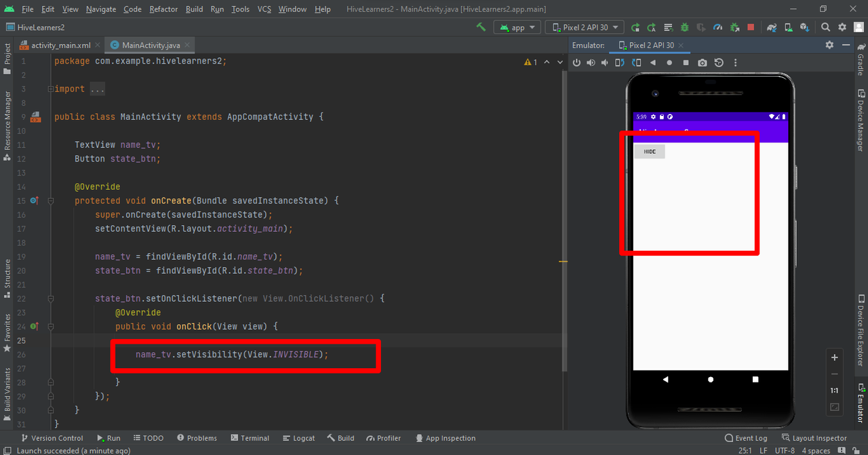
Task: Open emulator snapshots icon
Action: click(719, 62)
